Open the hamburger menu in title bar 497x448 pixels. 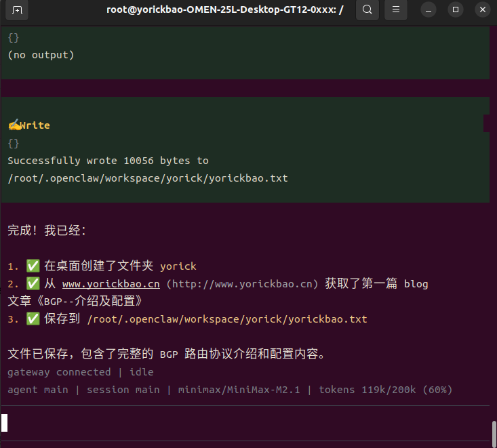[396, 9]
